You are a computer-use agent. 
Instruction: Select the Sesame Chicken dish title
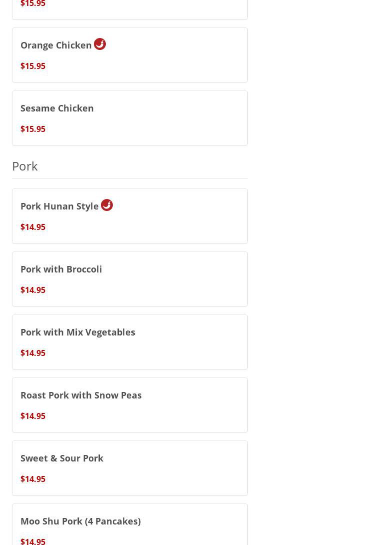pyautogui.click(x=57, y=108)
